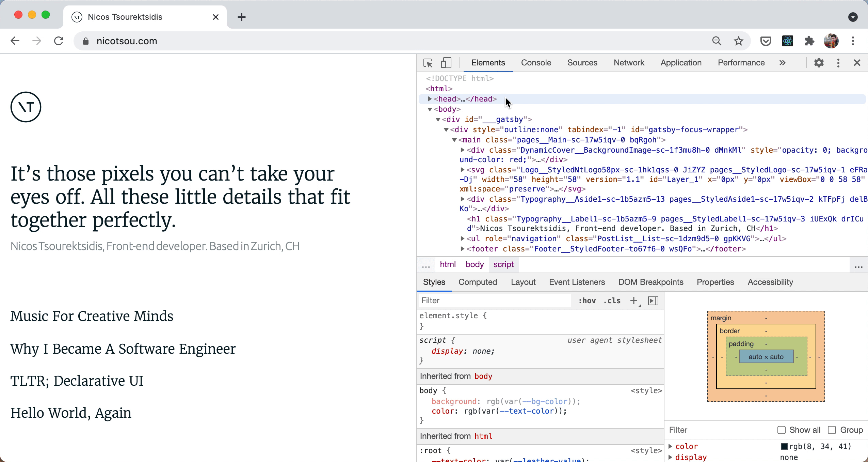Viewport: 868px width, 462px height.
Task: Switch to the Console tab
Action: pos(536,63)
